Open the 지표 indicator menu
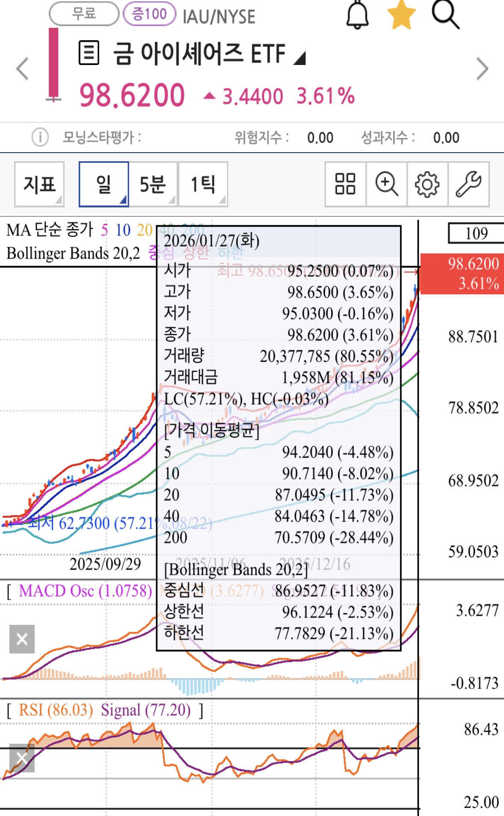Screen dimensions: 504x816 pyautogui.click(x=39, y=184)
